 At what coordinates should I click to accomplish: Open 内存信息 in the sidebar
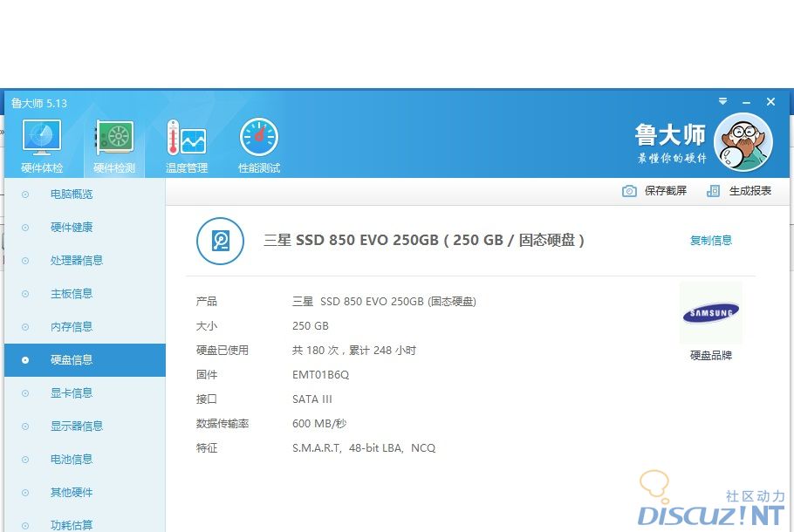click(86, 327)
